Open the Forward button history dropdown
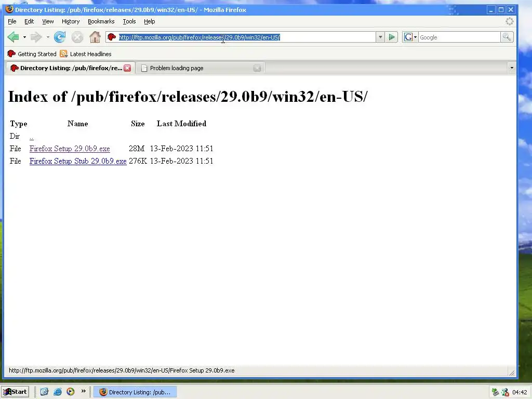Viewport: 532px width, 399px height. point(48,37)
